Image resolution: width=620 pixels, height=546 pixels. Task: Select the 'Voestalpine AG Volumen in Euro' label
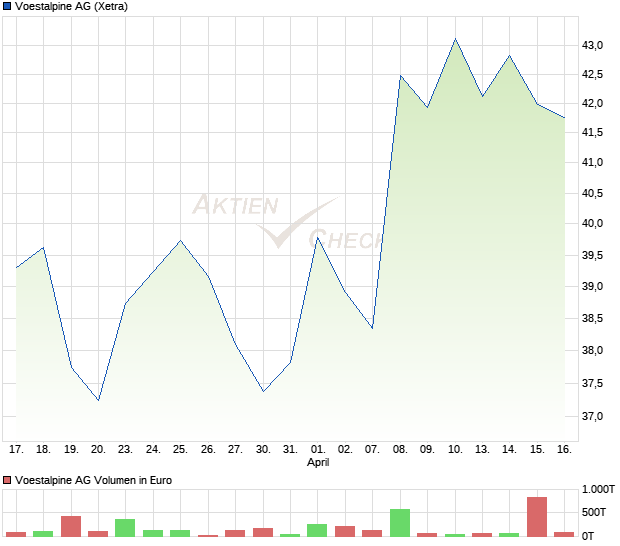(x=93, y=480)
